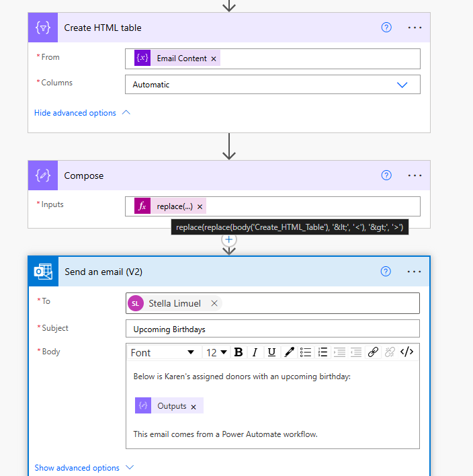Screen dimensions: 473x476
Task: Open the Compose ellipsis menu
Action: [x=415, y=175]
